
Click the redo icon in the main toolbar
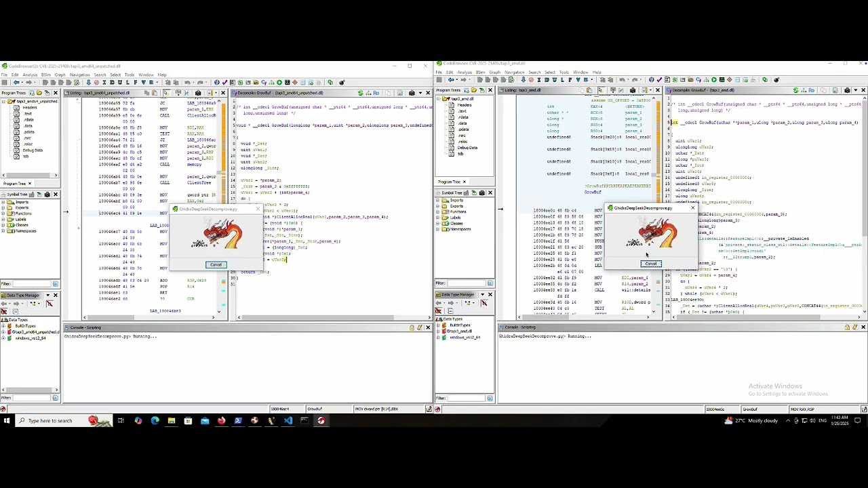[200, 82]
